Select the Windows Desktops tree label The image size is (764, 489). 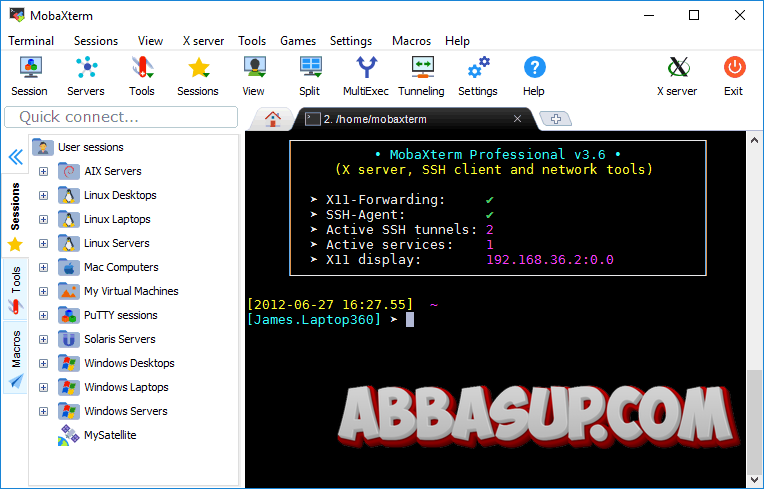click(x=129, y=363)
